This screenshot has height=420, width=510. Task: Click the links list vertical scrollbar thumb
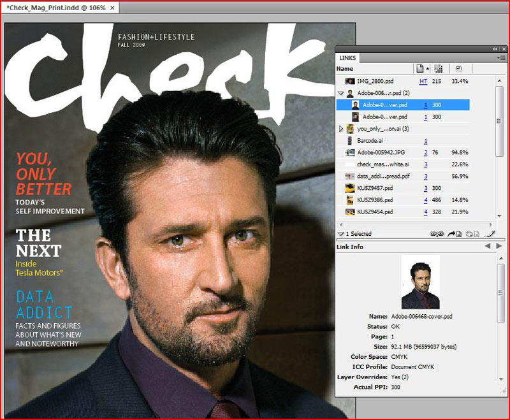pyautogui.click(x=499, y=121)
